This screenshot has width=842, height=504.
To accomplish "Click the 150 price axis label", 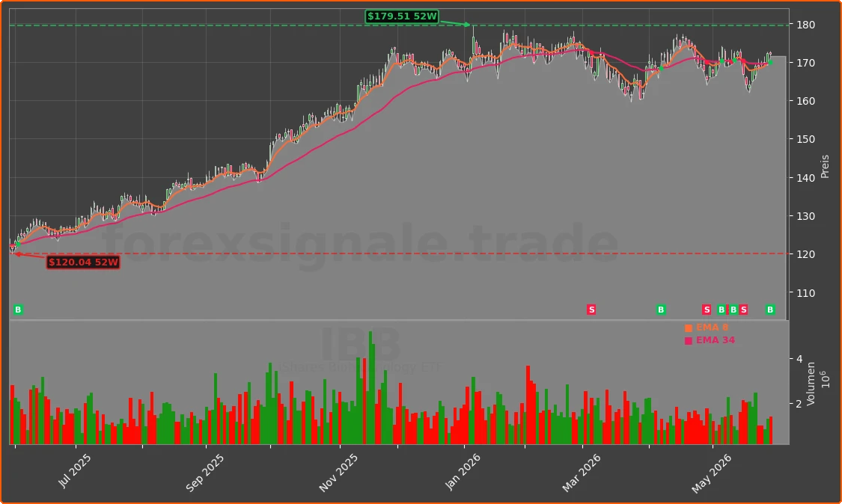I will click(x=805, y=139).
